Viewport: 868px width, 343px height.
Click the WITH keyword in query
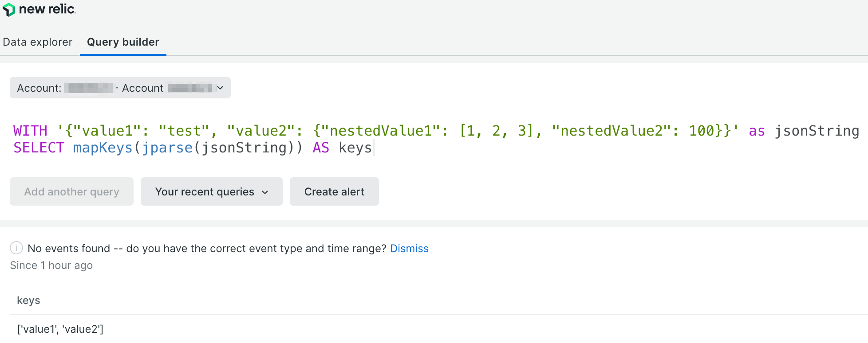[x=30, y=131]
